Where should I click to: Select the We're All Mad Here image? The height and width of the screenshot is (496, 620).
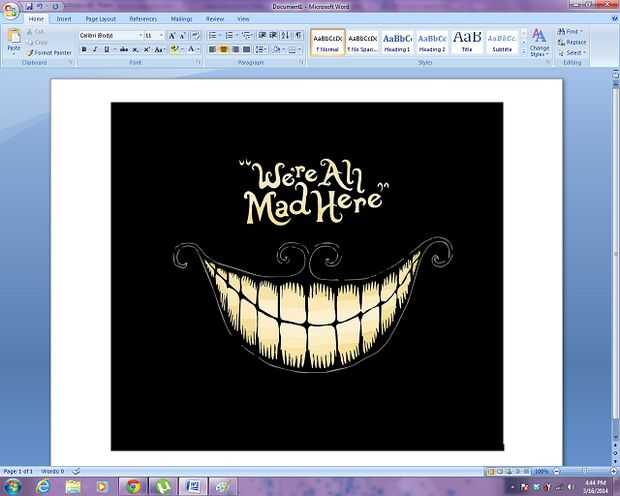[x=307, y=276]
